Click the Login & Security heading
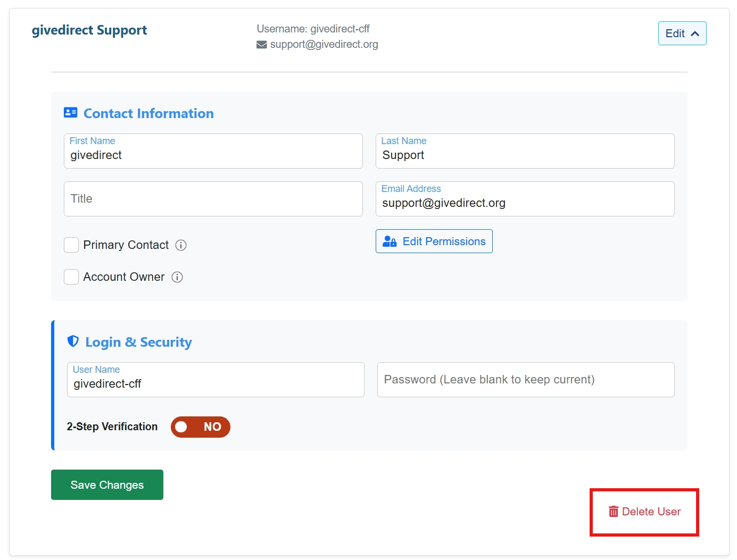737x560 pixels. [x=138, y=342]
